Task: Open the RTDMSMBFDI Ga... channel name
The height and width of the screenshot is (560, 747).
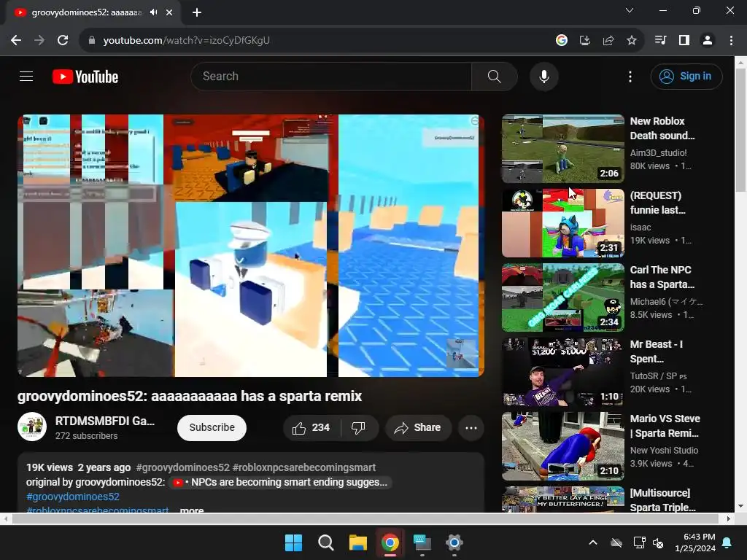Action: tap(105, 421)
